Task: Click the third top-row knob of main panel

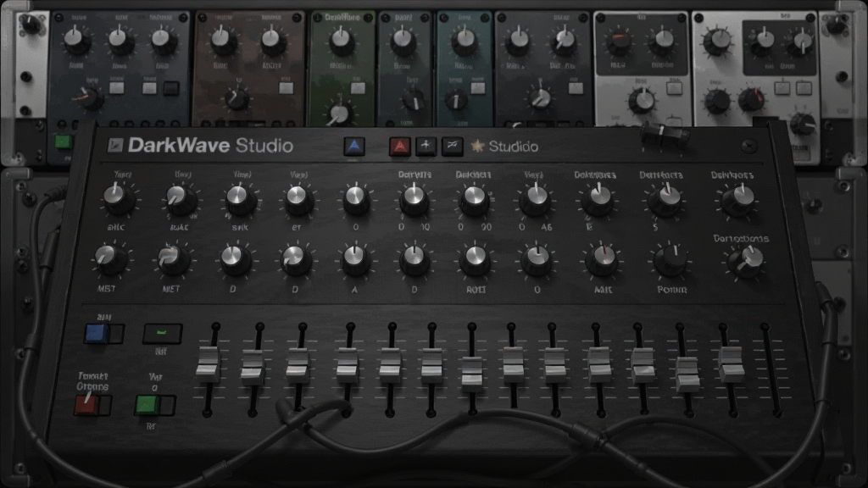Action: coord(239,200)
